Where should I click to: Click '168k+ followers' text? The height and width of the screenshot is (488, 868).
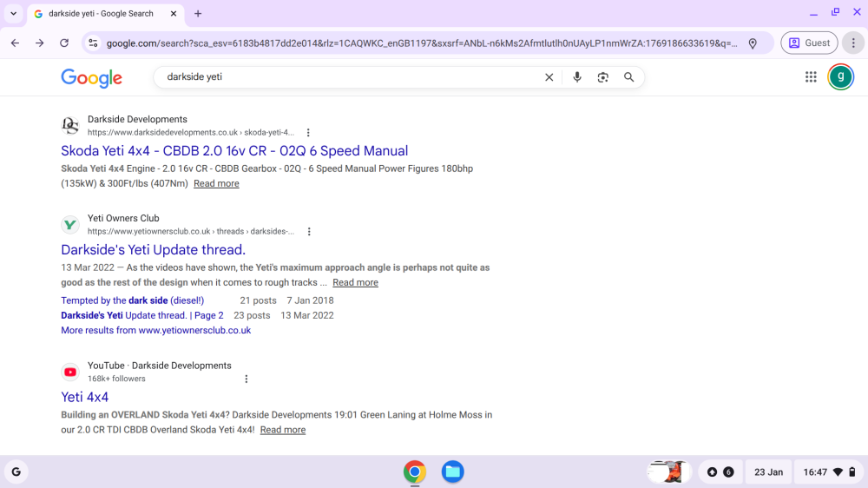pyautogui.click(x=116, y=379)
